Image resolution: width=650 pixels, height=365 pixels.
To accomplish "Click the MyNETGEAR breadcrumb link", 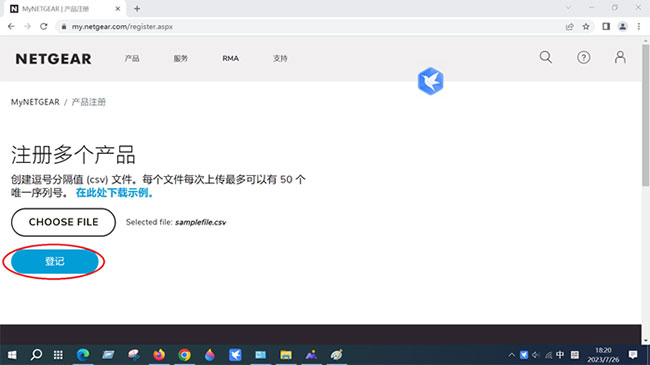I will tap(35, 102).
